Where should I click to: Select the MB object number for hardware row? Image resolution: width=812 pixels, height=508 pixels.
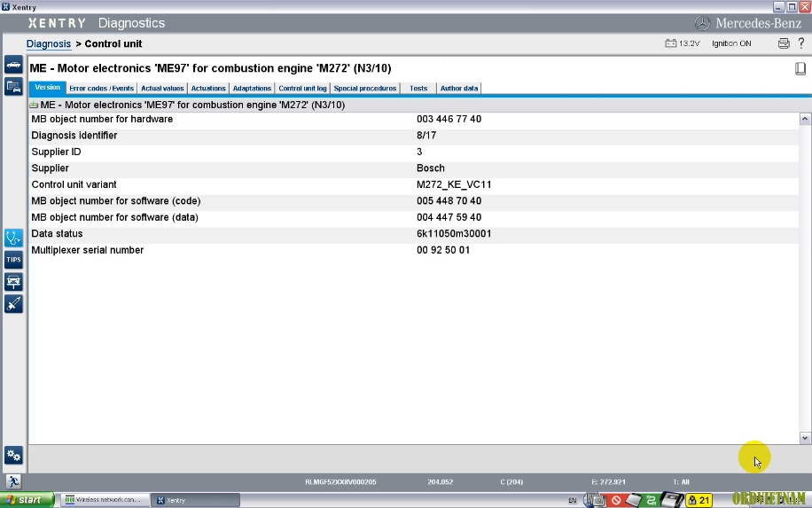point(414,119)
